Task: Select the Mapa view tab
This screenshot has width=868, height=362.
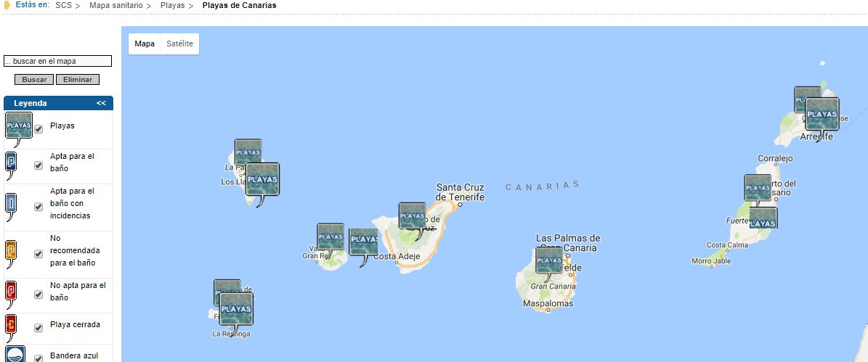Action: (145, 44)
